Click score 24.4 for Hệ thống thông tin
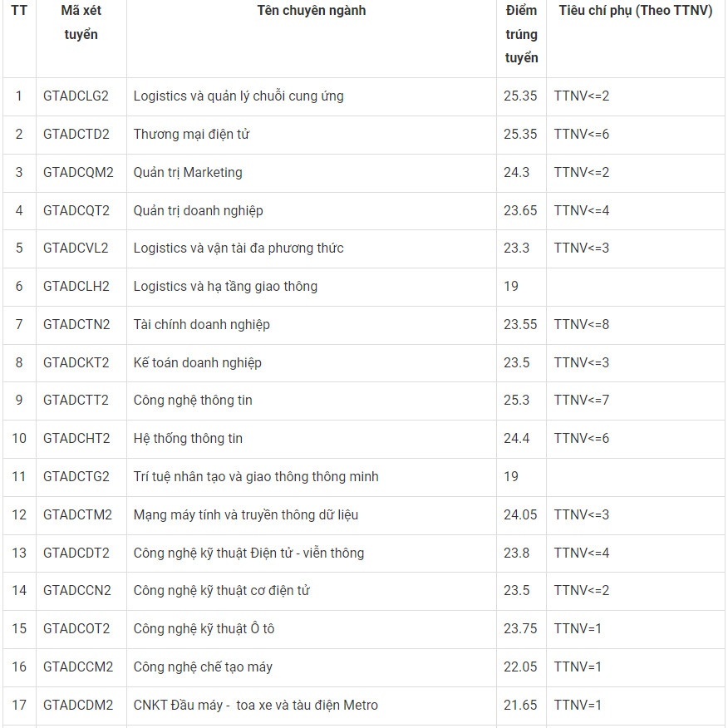Screen dimensions: 728x728 (x=516, y=439)
